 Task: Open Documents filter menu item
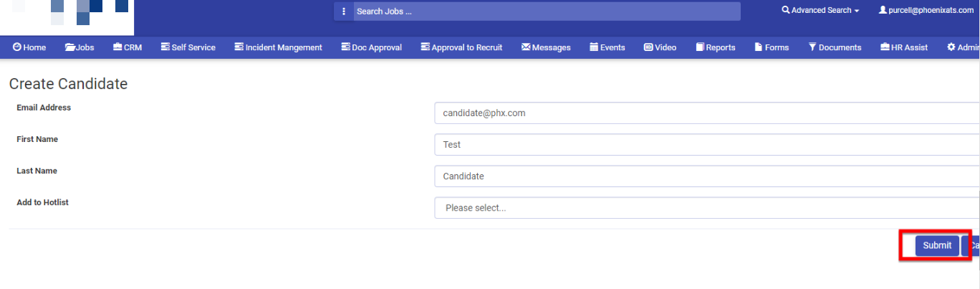coord(835,47)
